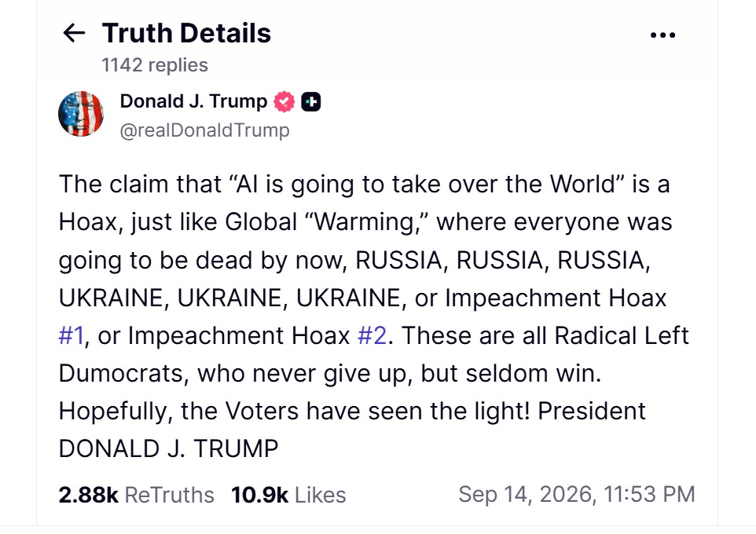Open the flag-themed profile avatar
Image resolution: width=756 pixels, height=534 pixels.
tap(80, 114)
